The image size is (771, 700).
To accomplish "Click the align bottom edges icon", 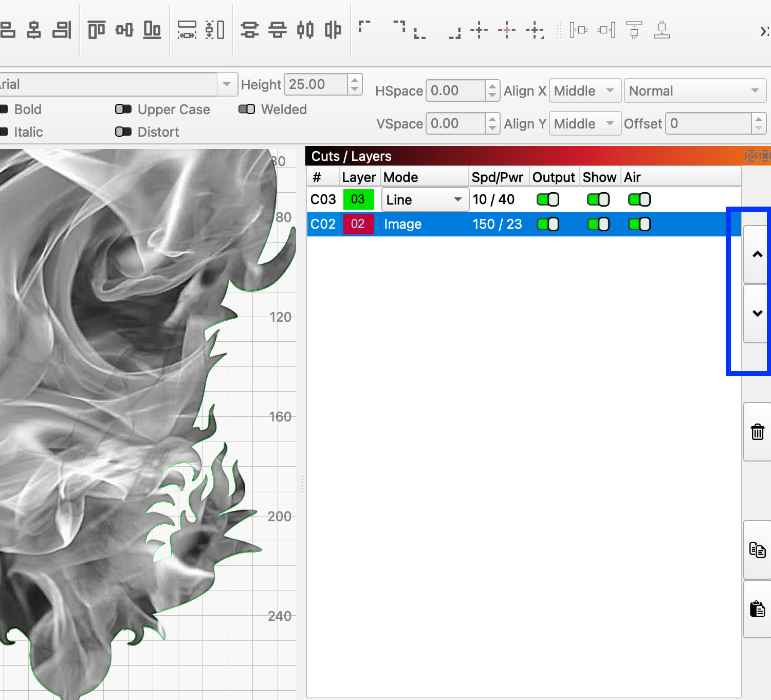I will tap(152, 30).
